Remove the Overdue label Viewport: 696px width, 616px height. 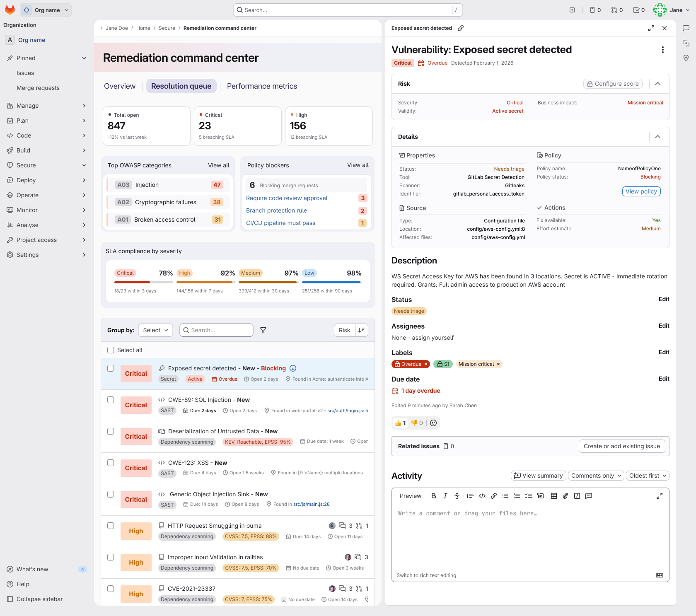pyautogui.click(x=425, y=364)
